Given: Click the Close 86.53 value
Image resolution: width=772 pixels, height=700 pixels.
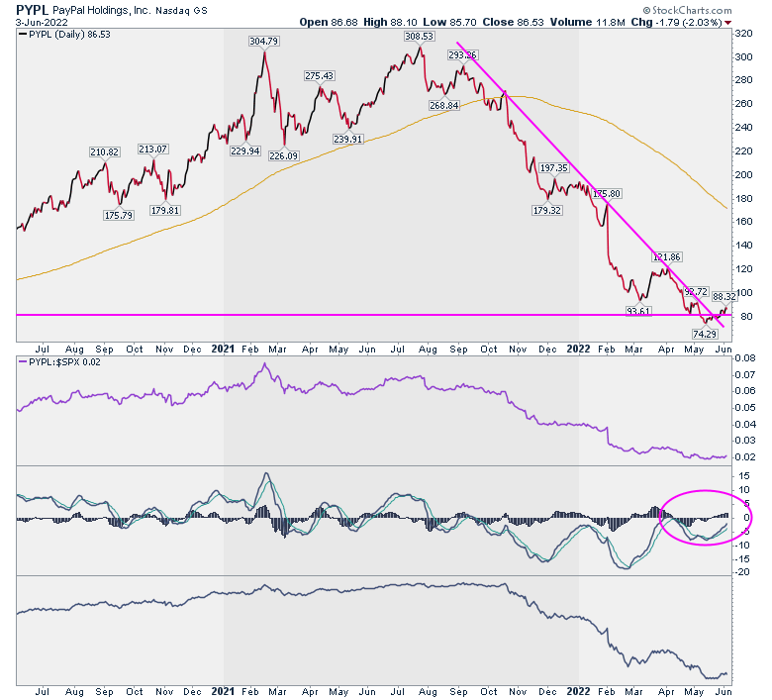Looking at the screenshot, I should click(513, 22).
